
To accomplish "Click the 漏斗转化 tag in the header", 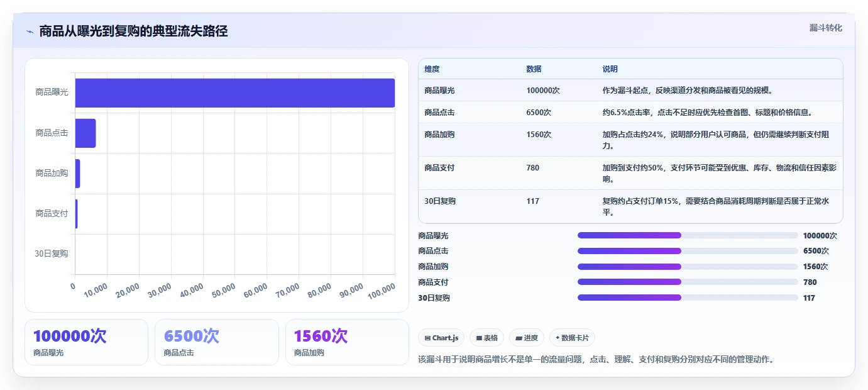I will point(825,28).
